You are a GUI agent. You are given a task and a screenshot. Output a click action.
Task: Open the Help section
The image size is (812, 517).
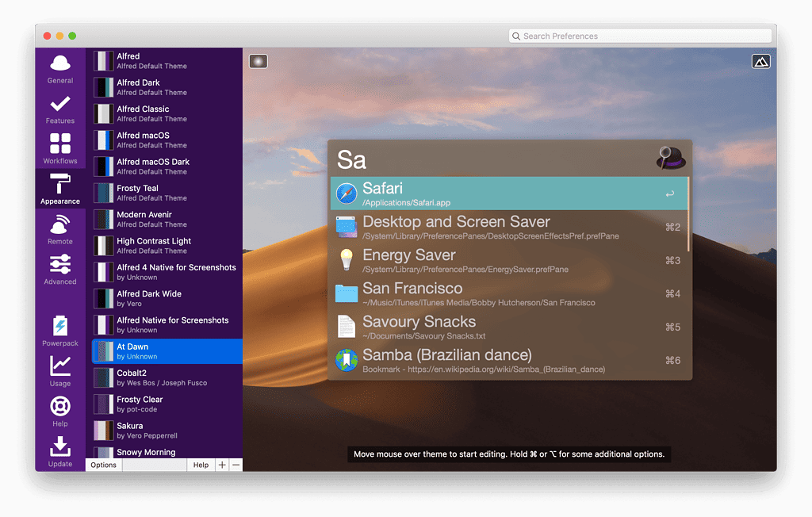60,412
